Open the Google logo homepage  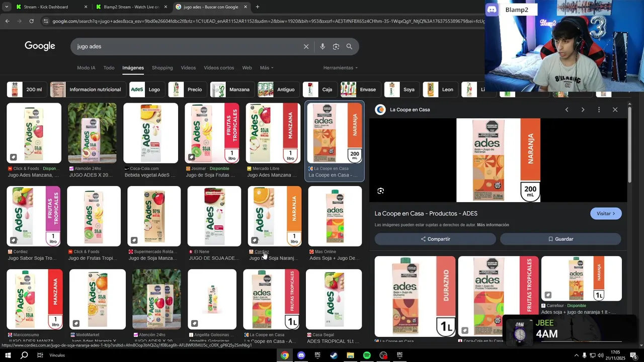[x=40, y=46]
